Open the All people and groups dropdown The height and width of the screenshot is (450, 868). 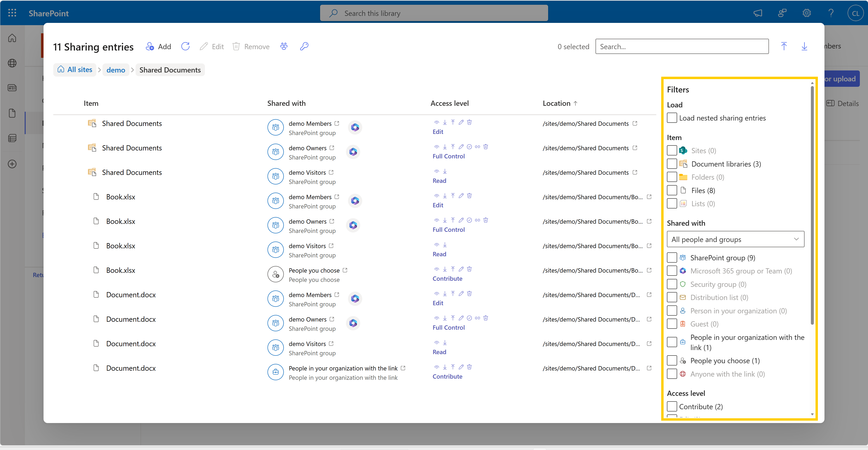735,239
